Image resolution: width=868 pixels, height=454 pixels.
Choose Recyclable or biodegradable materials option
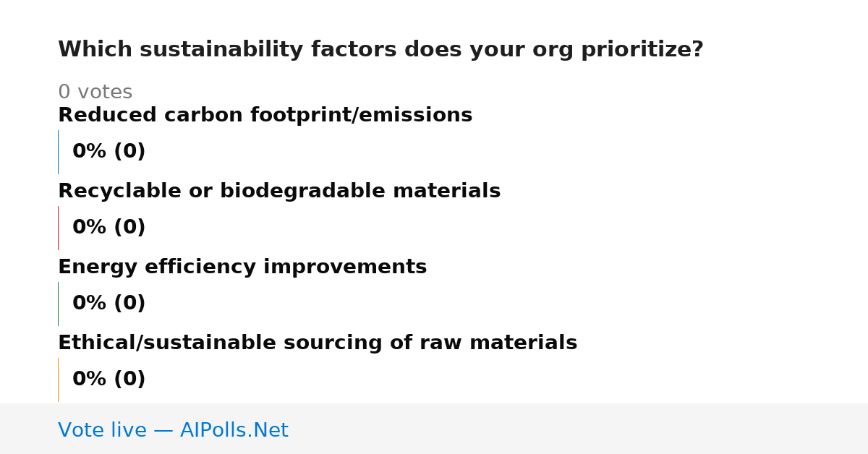pos(279,192)
